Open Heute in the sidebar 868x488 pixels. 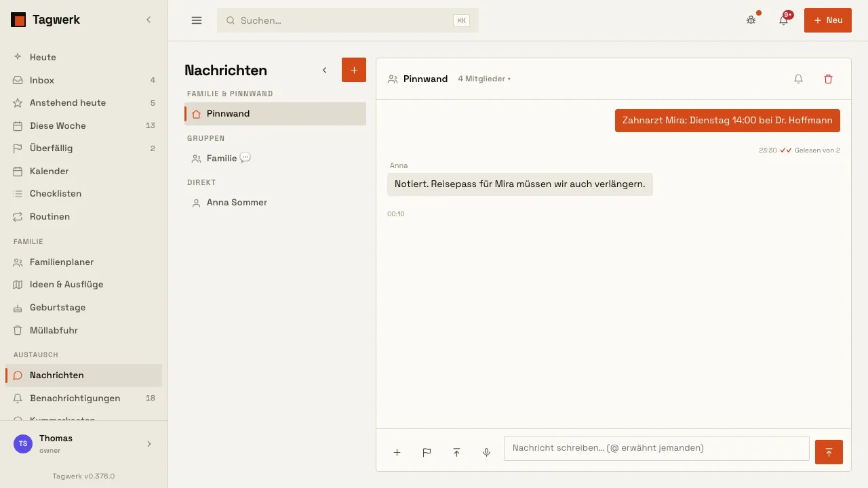tap(84, 58)
